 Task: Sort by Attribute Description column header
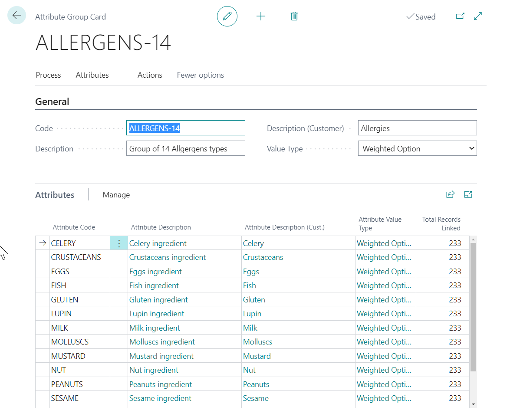(x=161, y=227)
